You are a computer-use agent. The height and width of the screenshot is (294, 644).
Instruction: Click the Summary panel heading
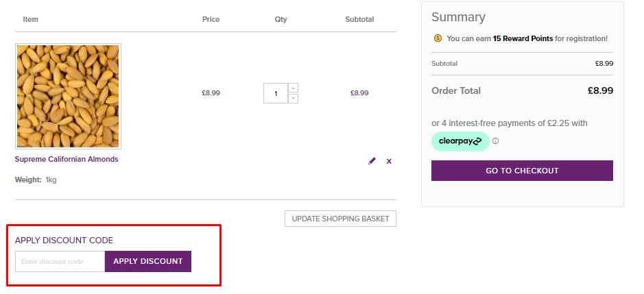pos(458,17)
